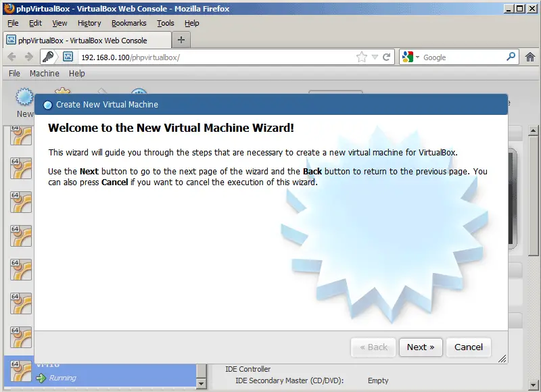541x392 pixels.
Task: Select the Running VM's OS icon in the list
Action: click(21, 371)
